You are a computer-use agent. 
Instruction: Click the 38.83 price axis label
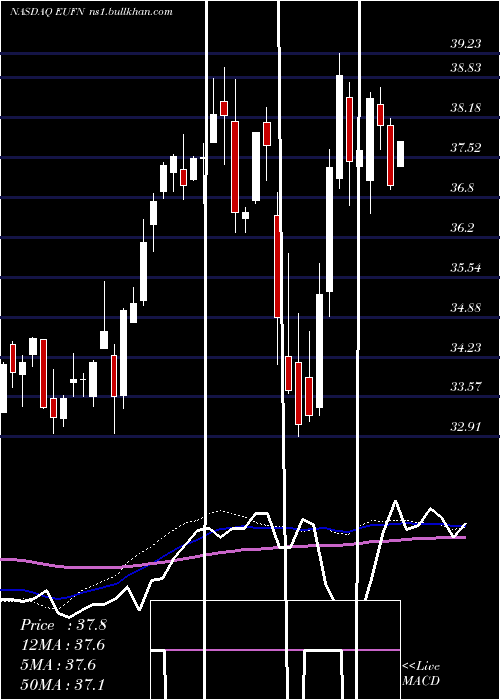click(466, 67)
